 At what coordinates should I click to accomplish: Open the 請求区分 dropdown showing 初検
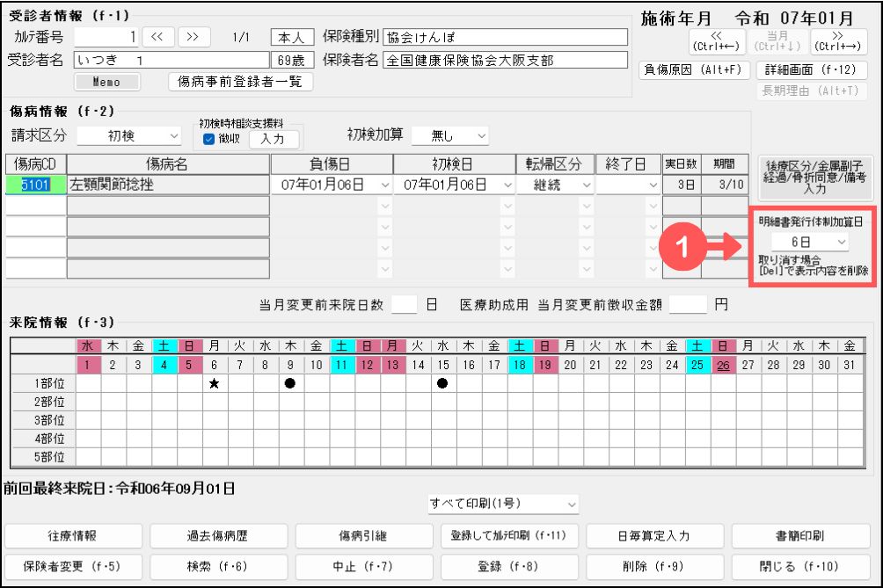click(x=128, y=136)
